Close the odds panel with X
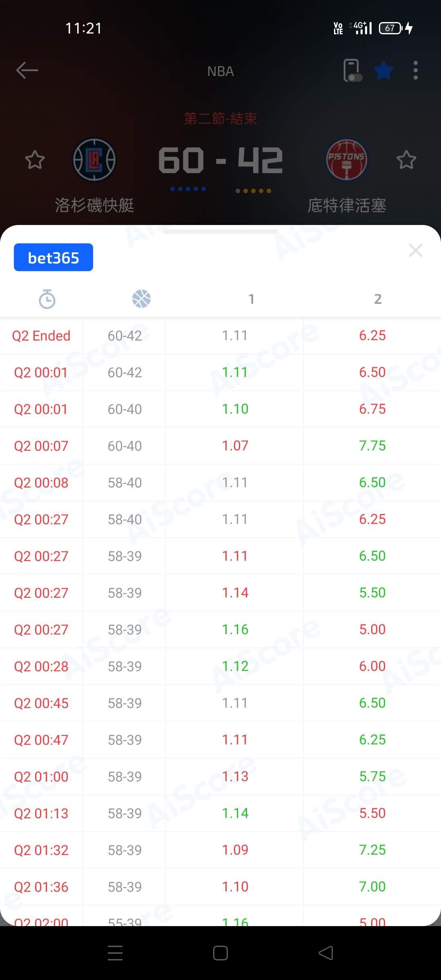Image resolution: width=441 pixels, height=980 pixels. pyautogui.click(x=415, y=250)
